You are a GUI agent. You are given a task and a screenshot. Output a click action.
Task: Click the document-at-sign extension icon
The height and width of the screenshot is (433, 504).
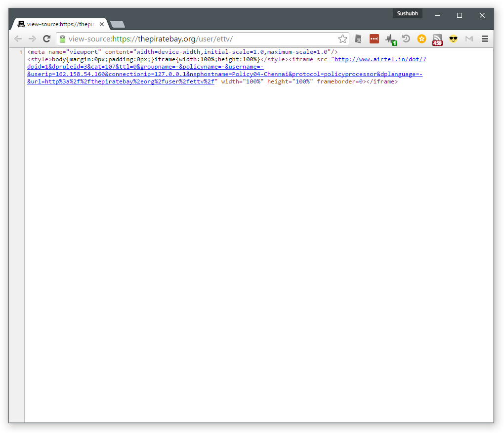point(358,39)
